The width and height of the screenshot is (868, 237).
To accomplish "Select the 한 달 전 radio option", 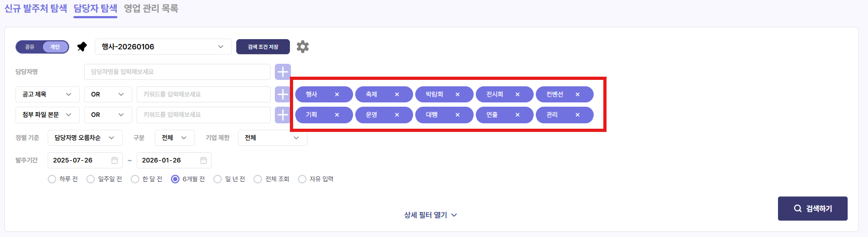I will tap(135, 179).
